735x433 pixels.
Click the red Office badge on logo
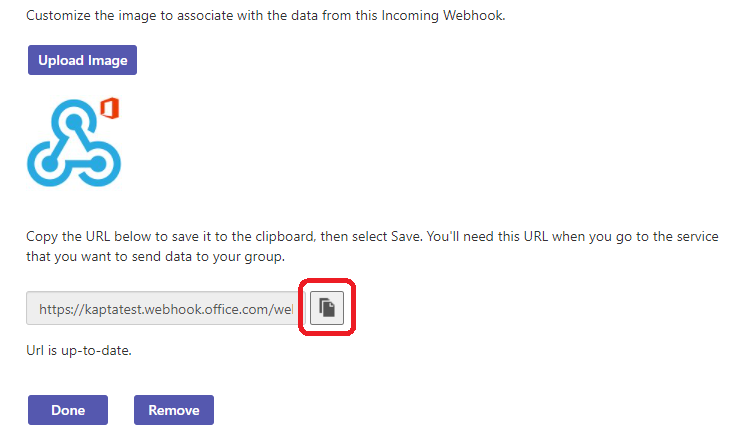coord(110,109)
